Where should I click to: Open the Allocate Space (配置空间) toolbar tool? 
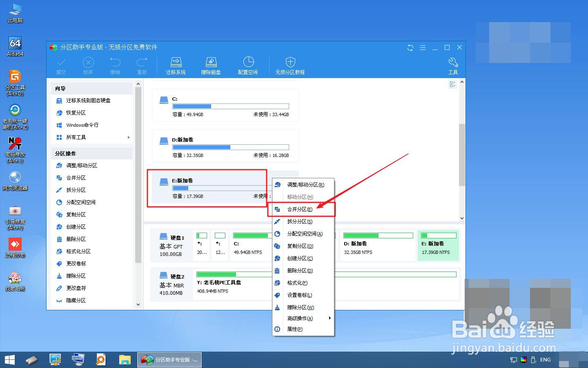(248, 66)
